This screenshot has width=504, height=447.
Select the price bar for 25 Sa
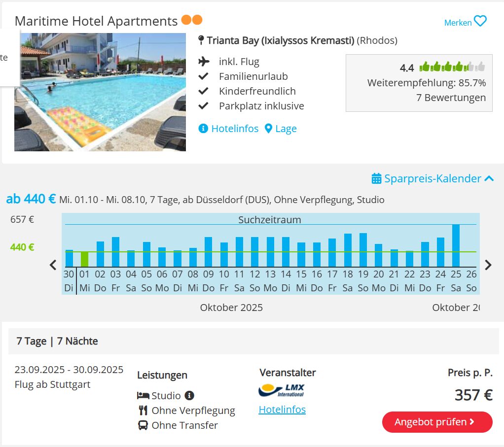click(456, 245)
